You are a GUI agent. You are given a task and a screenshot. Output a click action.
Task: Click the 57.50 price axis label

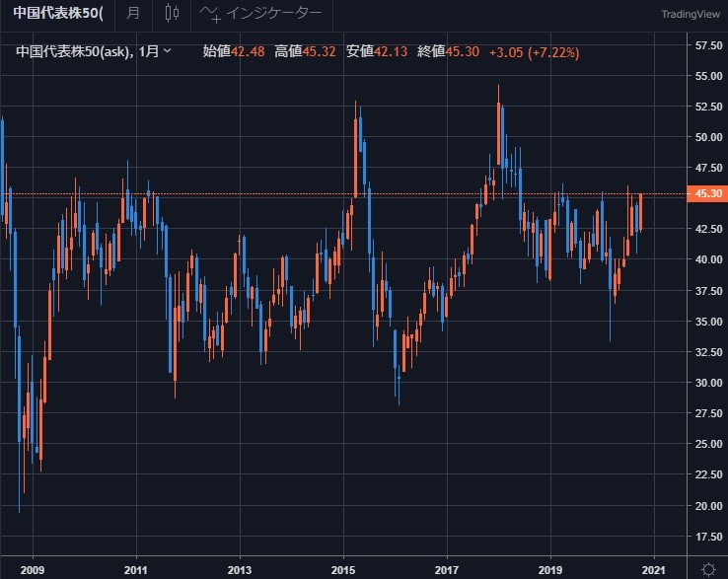[x=708, y=45]
